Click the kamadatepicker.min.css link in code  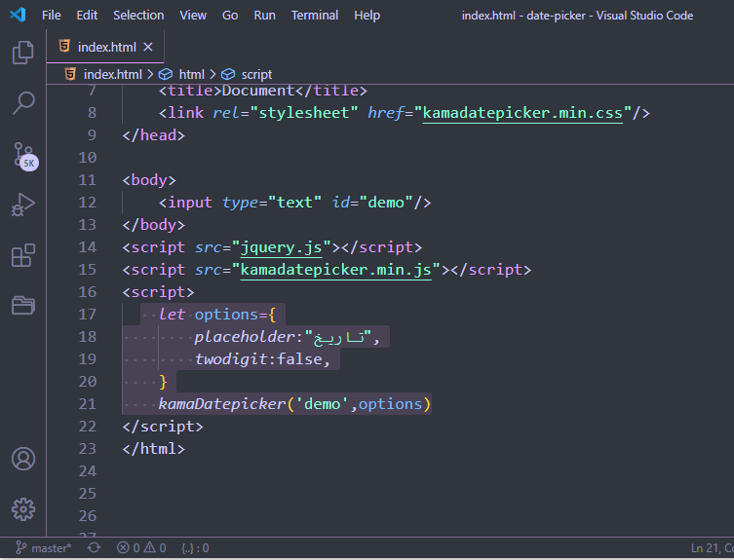tap(522, 113)
